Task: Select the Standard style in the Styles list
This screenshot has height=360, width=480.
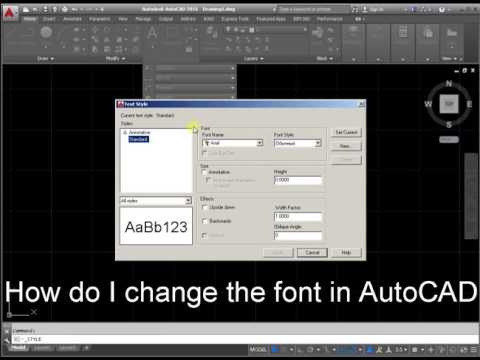Action: (138, 139)
